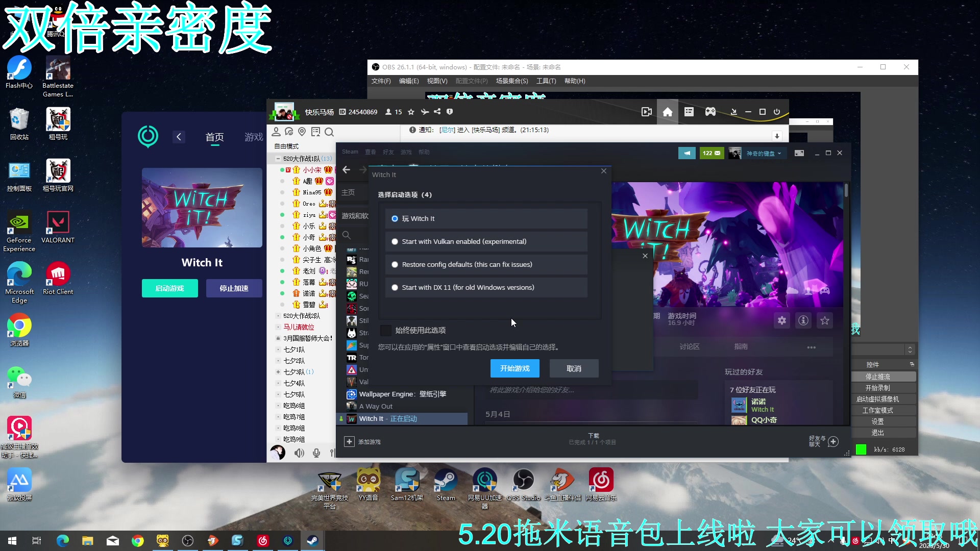
Task: Open Steam main menu item
Action: [350, 152]
